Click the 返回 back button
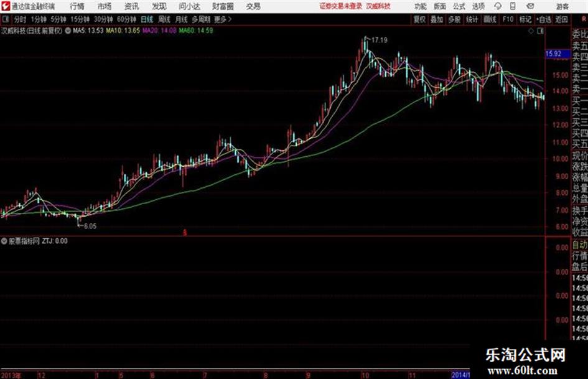 (561, 19)
